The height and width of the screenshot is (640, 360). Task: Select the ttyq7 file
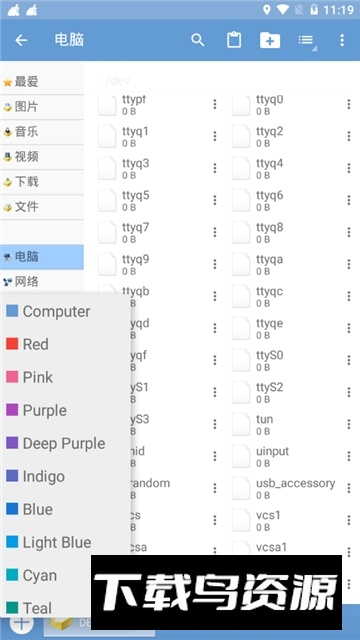(x=159, y=232)
